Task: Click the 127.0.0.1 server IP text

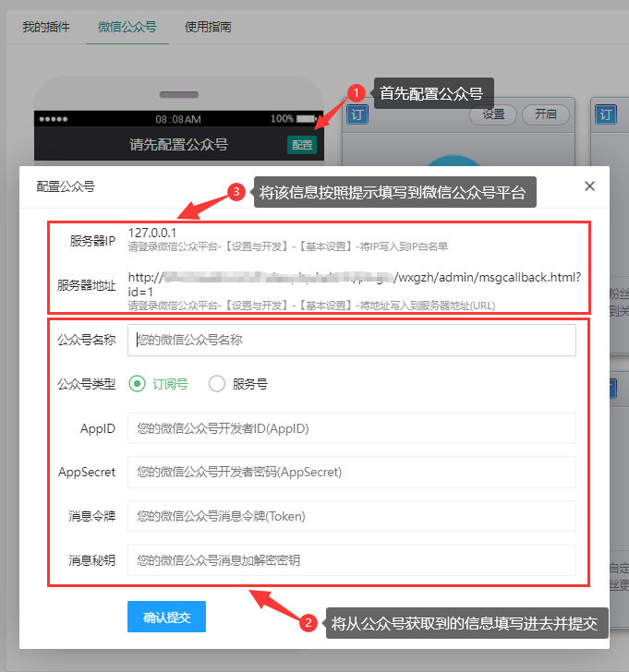Action: (152, 233)
